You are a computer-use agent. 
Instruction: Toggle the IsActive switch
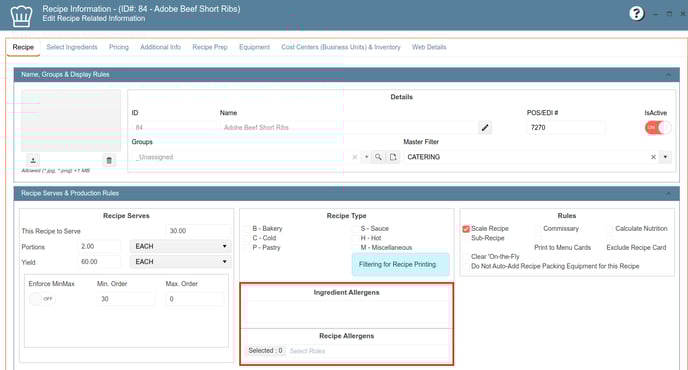click(657, 127)
